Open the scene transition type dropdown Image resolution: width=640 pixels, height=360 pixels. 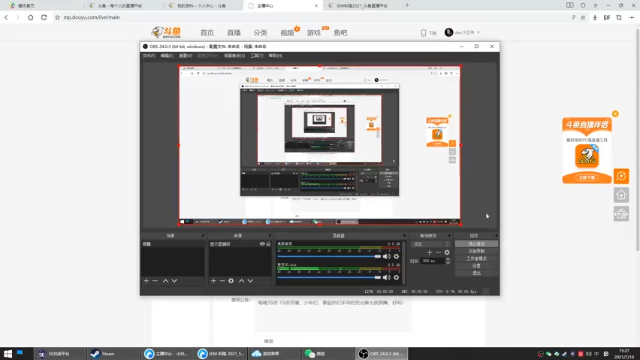(431, 244)
